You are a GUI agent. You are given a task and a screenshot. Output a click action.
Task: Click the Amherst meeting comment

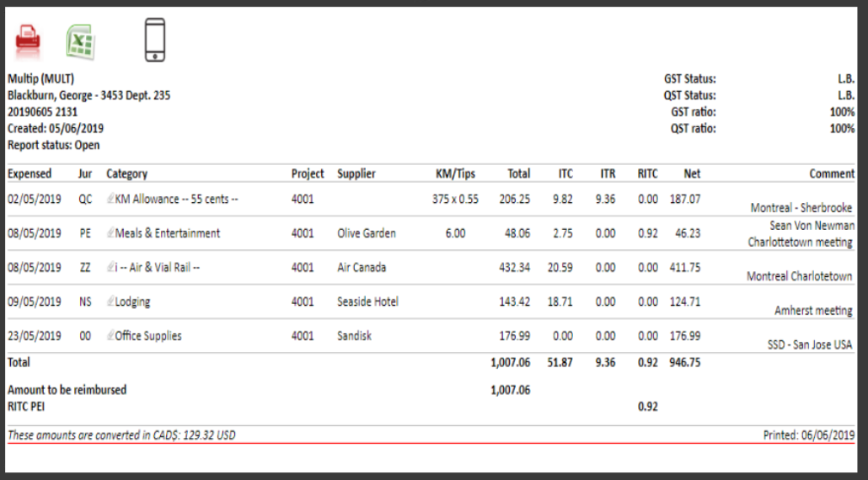click(813, 311)
